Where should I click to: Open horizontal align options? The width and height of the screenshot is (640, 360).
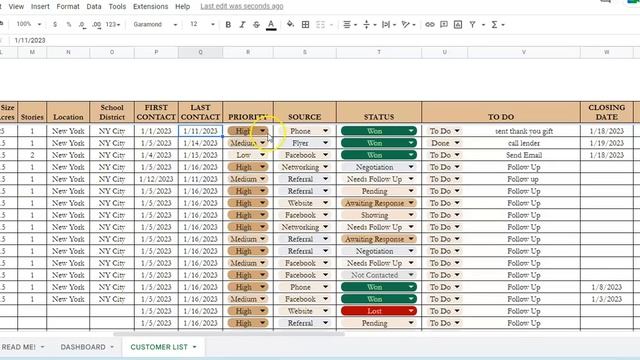[x=350, y=24]
